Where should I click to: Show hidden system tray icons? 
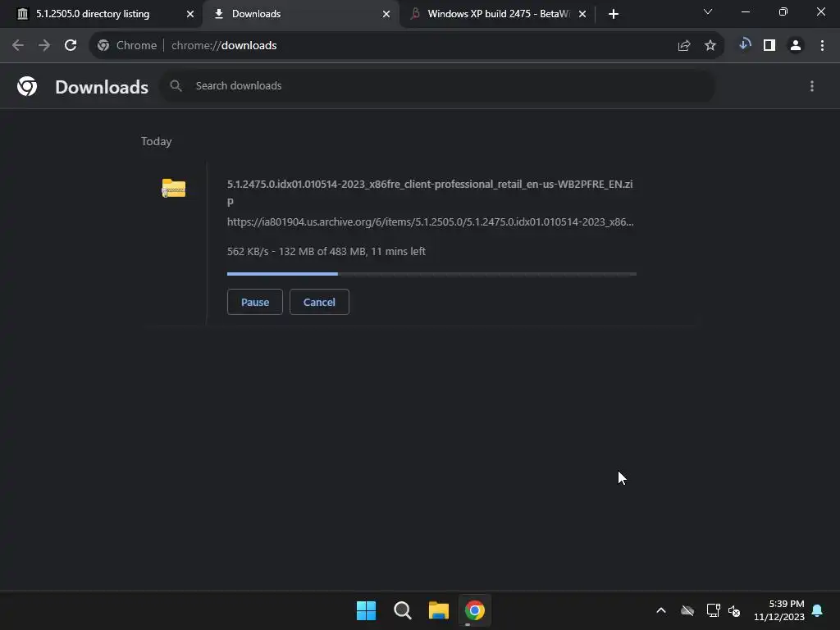(x=661, y=610)
